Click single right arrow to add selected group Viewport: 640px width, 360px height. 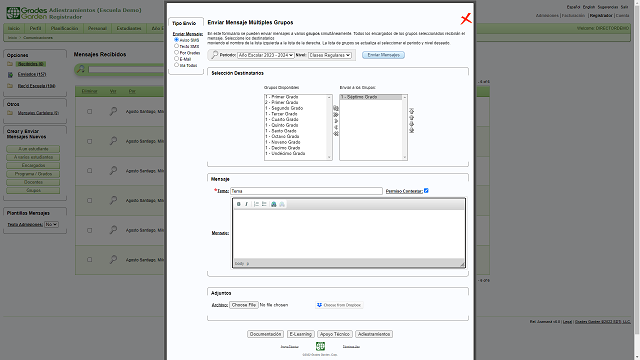pyautogui.click(x=336, y=121)
